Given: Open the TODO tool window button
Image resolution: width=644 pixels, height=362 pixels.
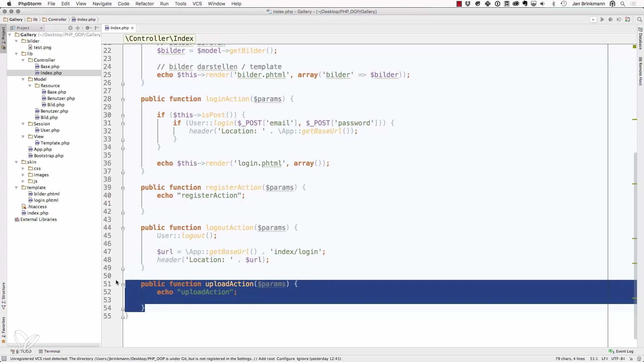Looking at the screenshot, I should pyautogui.click(x=21, y=351).
